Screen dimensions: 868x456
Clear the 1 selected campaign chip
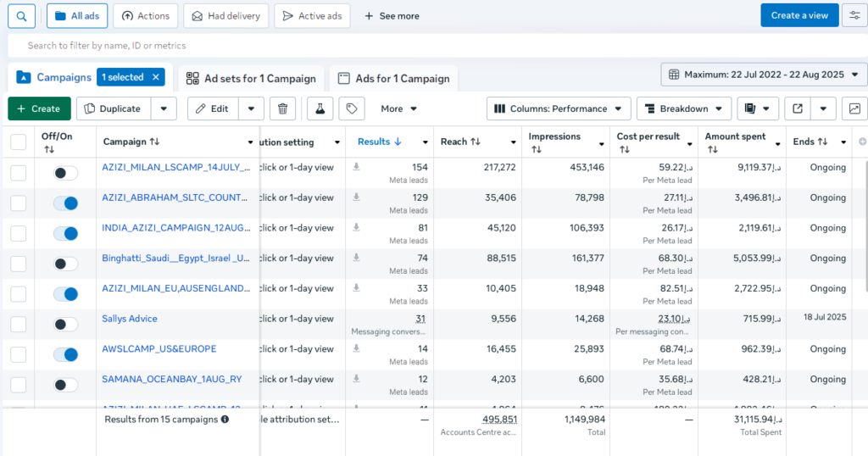[x=156, y=77]
